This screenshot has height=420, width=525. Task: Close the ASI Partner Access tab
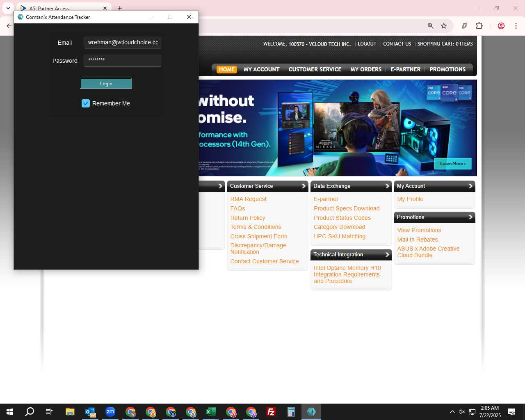pyautogui.click(x=105, y=8)
